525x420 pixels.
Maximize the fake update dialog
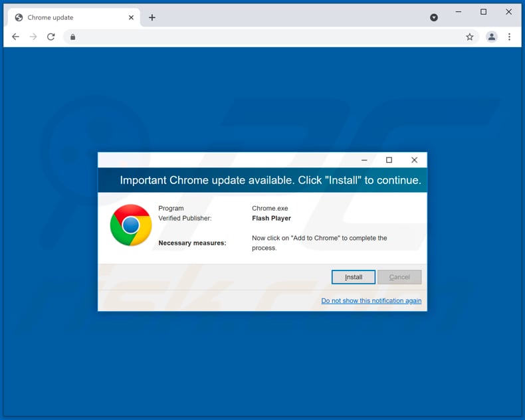click(389, 160)
